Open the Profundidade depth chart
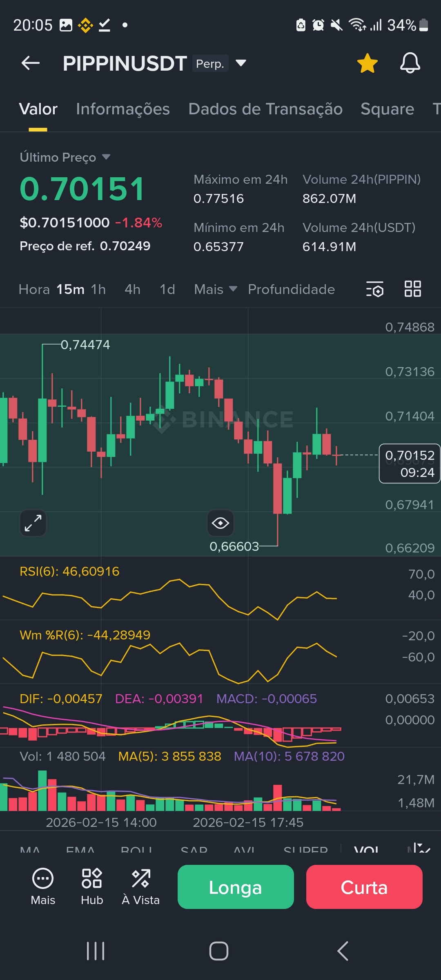The width and height of the screenshot is (441, 980). tap(292, 289)
